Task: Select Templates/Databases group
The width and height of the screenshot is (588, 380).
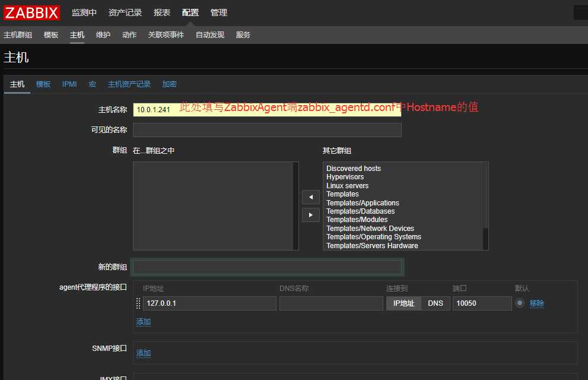Action: coord(360,211)
